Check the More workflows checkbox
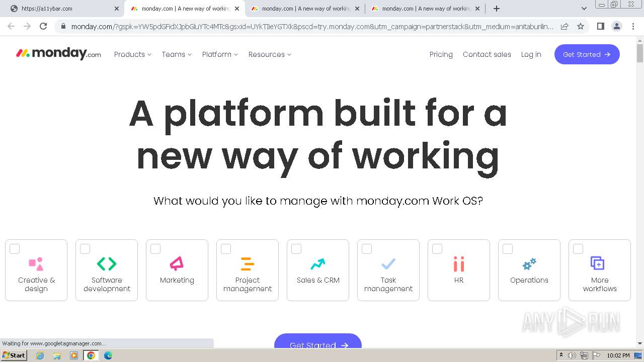Screen dimensions: 644x362 (578, 249)
